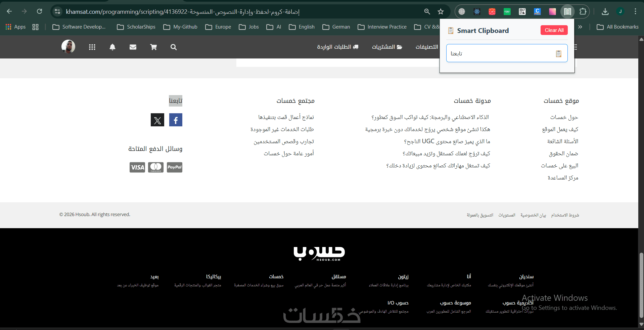Select the تابعنا clipboard item row
The width and height of the screenshot is (644, 330).
point(507,53)
